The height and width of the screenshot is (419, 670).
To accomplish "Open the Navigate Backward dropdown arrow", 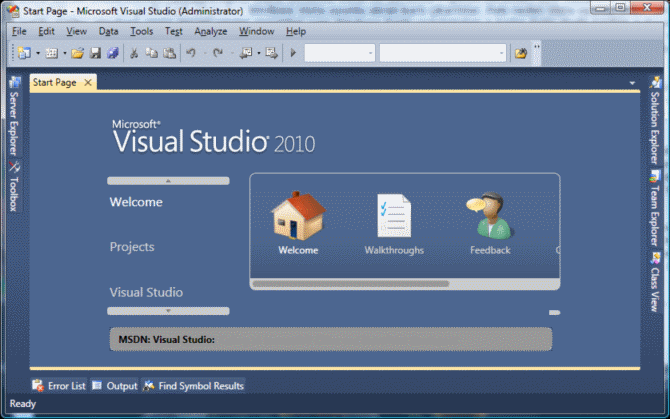I will 259,53.
